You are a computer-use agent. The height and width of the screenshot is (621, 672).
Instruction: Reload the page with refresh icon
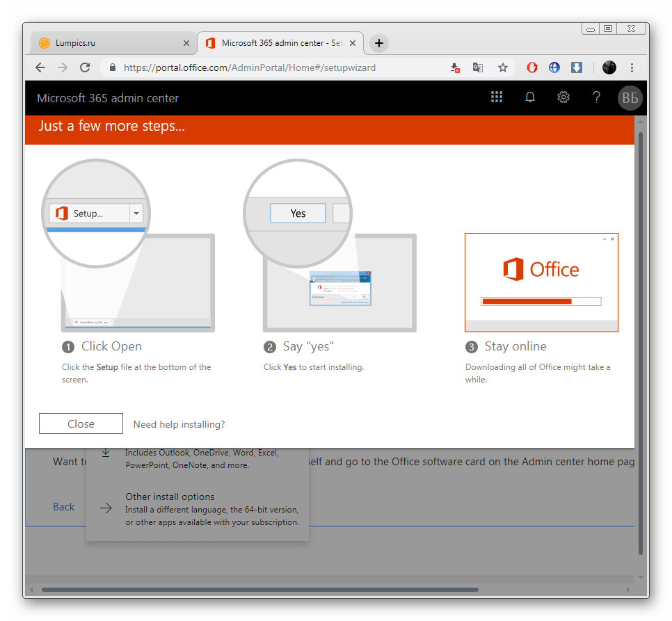click(85, 67)
